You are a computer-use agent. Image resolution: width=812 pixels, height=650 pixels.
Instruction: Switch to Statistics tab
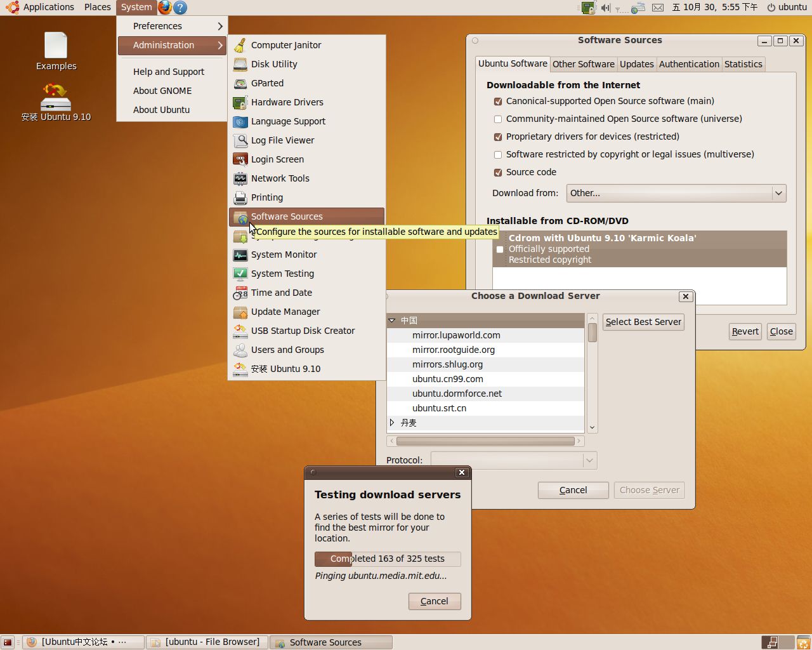point(743,64)
